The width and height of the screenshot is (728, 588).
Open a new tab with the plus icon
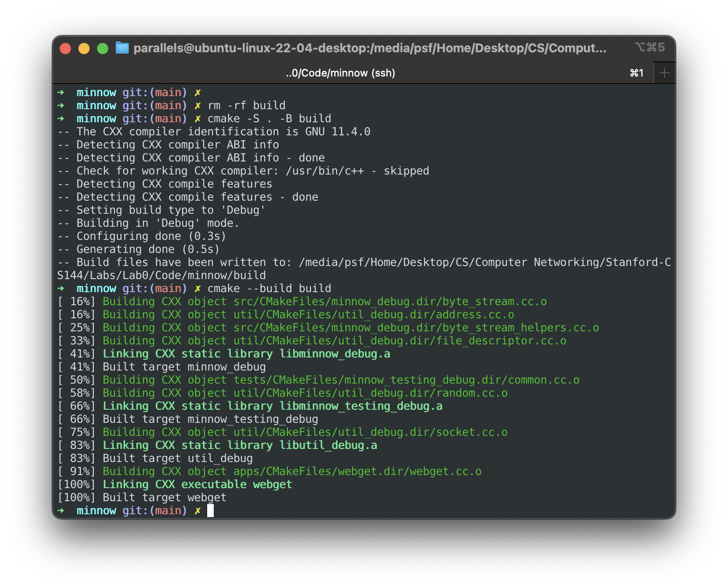click(x=665, y=72)
